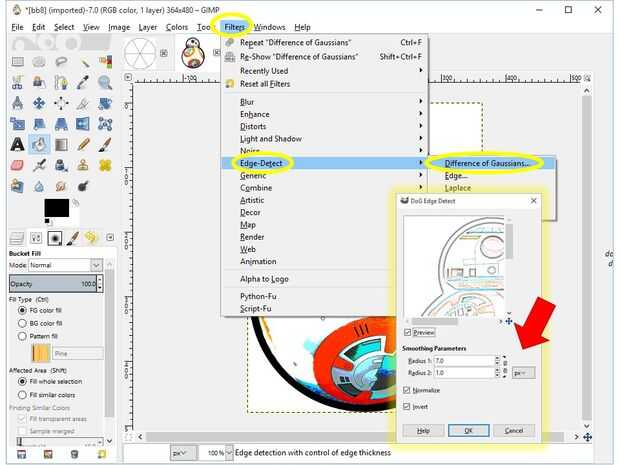Select the Eraser tool
Image resolution: width=620 pixels, height=465 pixels.
18,165
